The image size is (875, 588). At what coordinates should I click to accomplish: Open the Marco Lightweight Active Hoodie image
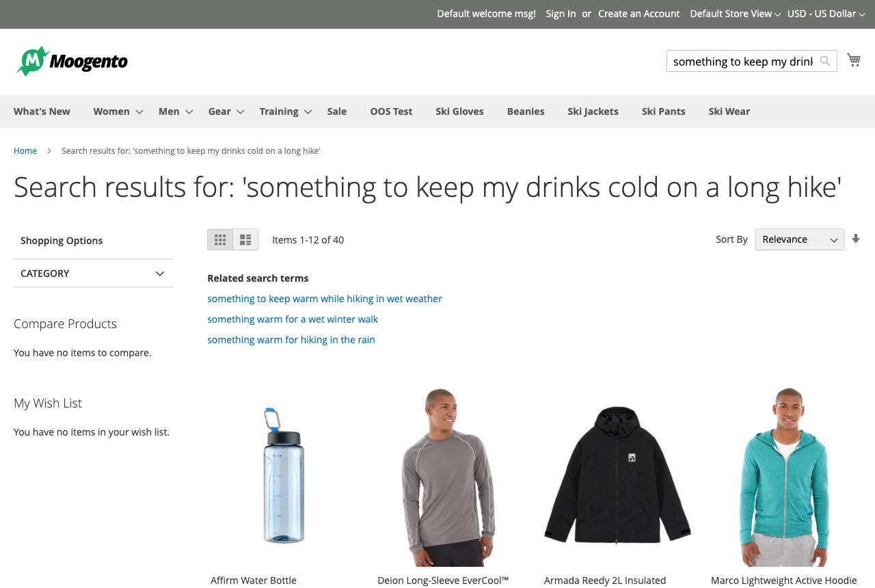(785, 475)
